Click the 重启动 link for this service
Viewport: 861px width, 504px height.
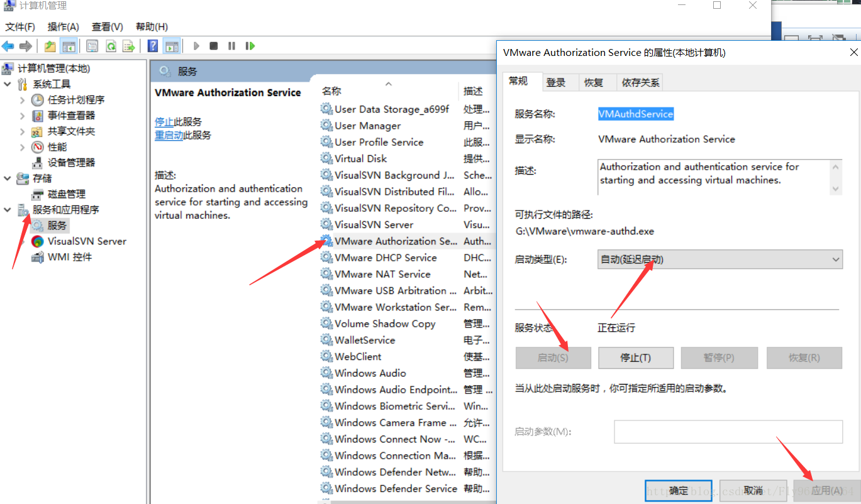(x=169, y=135)
